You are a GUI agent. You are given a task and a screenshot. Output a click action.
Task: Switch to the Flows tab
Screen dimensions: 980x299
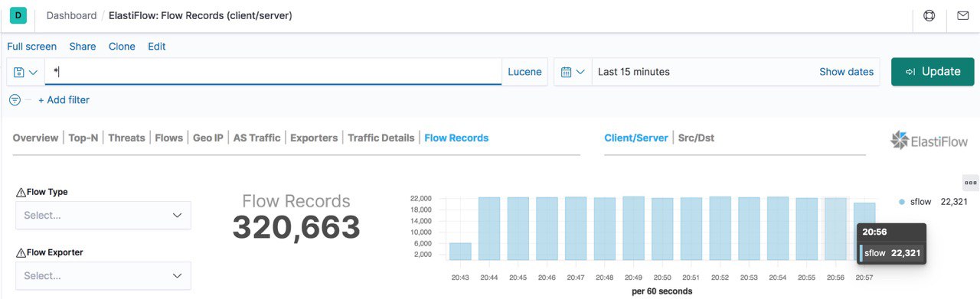(x=169, y=138)
